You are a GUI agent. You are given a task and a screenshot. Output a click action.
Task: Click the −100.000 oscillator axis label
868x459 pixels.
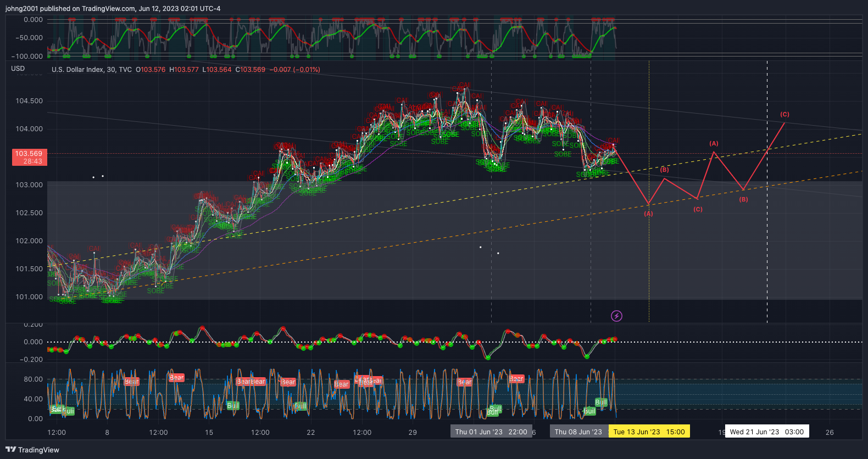(x=27, y=57)
